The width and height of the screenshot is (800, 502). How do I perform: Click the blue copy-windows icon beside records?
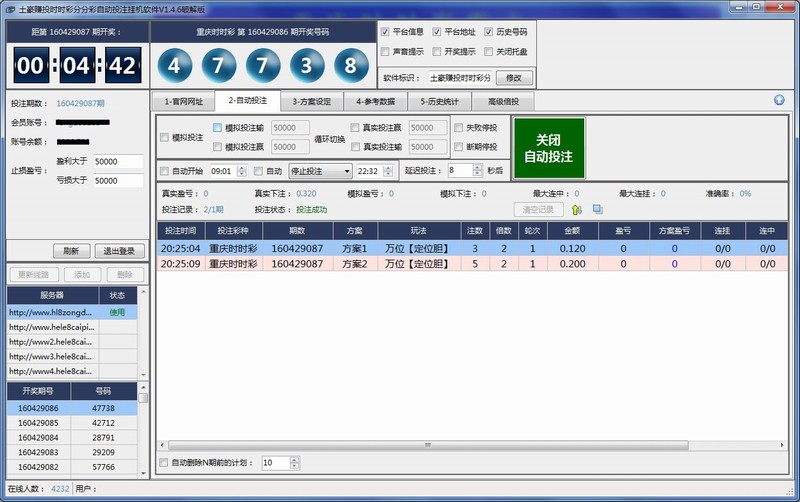coord(598,210)
